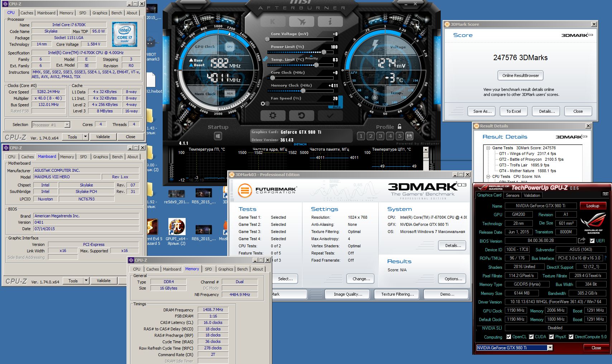The width and height of the screenshot is (612, 364).
Task: Collapse the CPU Tests tree node
Action: point(488,176)
